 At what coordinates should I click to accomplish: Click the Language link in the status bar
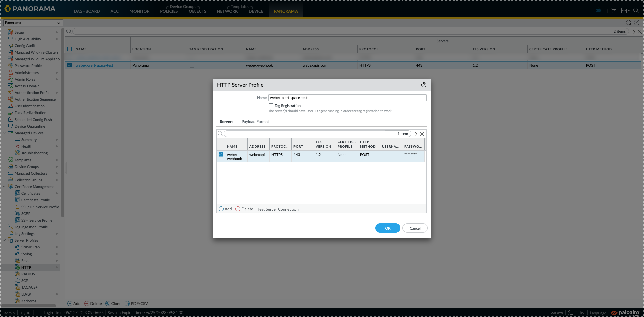598,313
